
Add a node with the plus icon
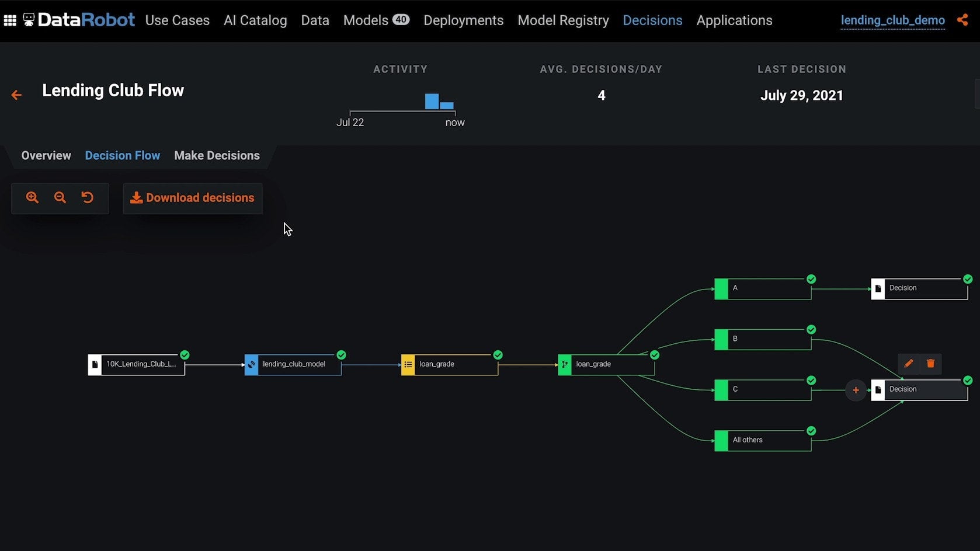[856, 390]
